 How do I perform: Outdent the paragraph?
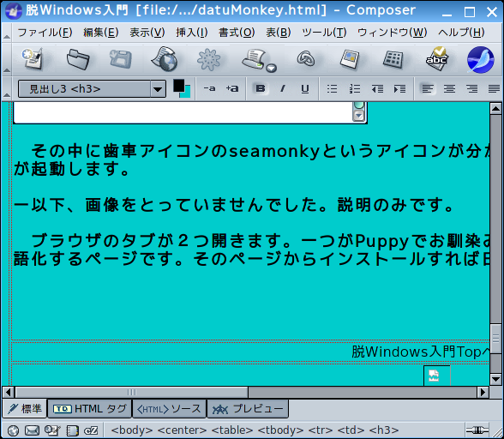pyautogui.click(x=377, y=89)
